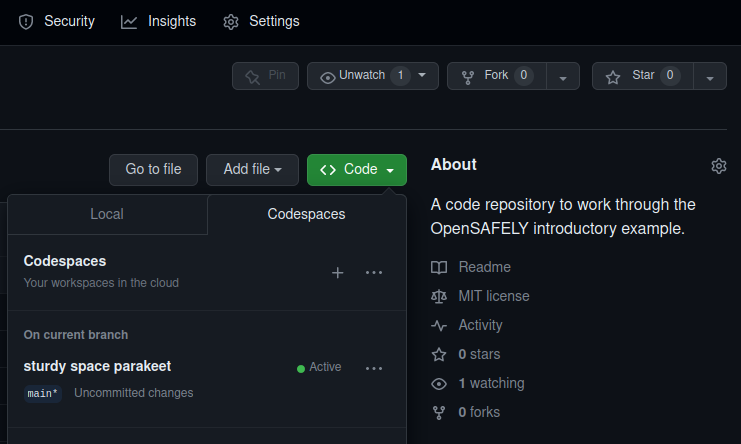The height and width of the screenshot is (444, 741).
Task: Open the Security tab
Action: pos(57,21)
